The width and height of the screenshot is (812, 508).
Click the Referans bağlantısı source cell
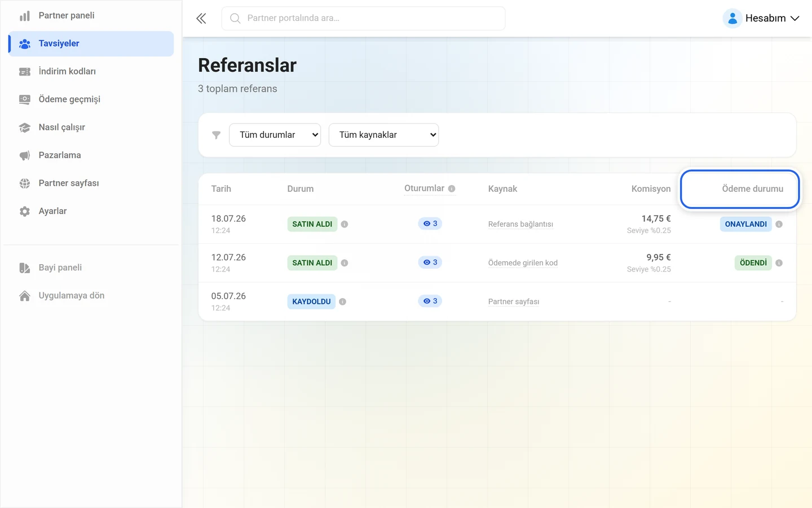[520, 224]
